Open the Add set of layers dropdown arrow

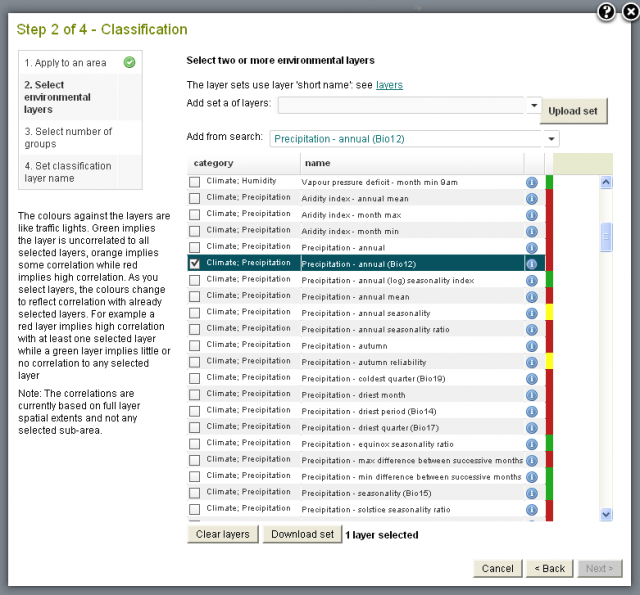[533, 105]
